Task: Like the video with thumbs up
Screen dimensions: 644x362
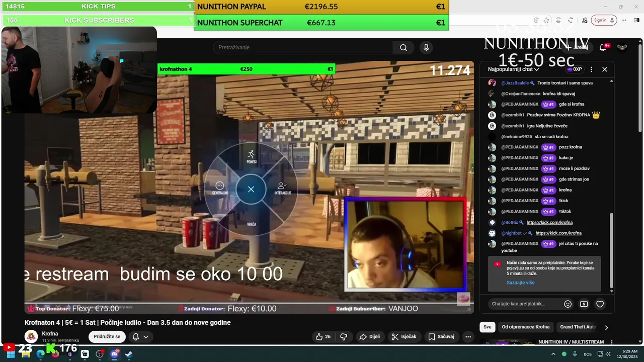Action: (323, 336)
